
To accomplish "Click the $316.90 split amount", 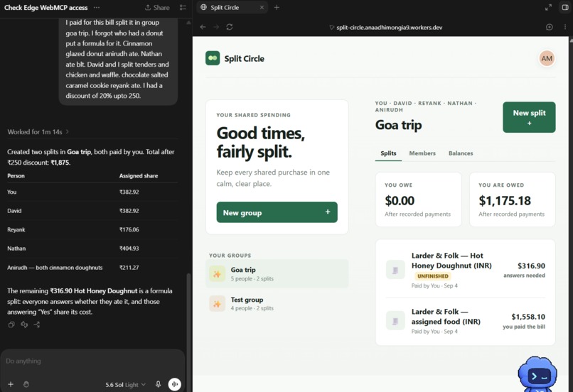I will click(x=531, y=266).
